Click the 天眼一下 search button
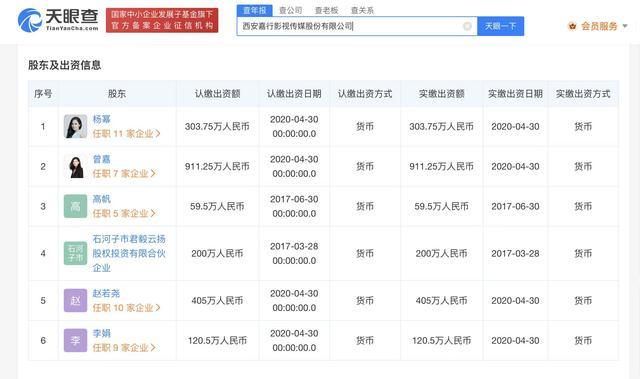Image resolution: width=640 pixels, height=379 pixels. (x=500, y=27)
